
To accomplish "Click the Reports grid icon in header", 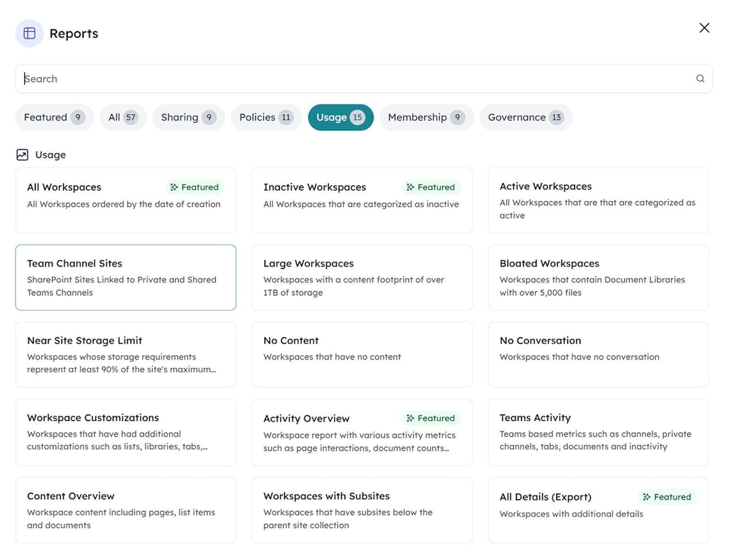I will (x=29, y=33).
